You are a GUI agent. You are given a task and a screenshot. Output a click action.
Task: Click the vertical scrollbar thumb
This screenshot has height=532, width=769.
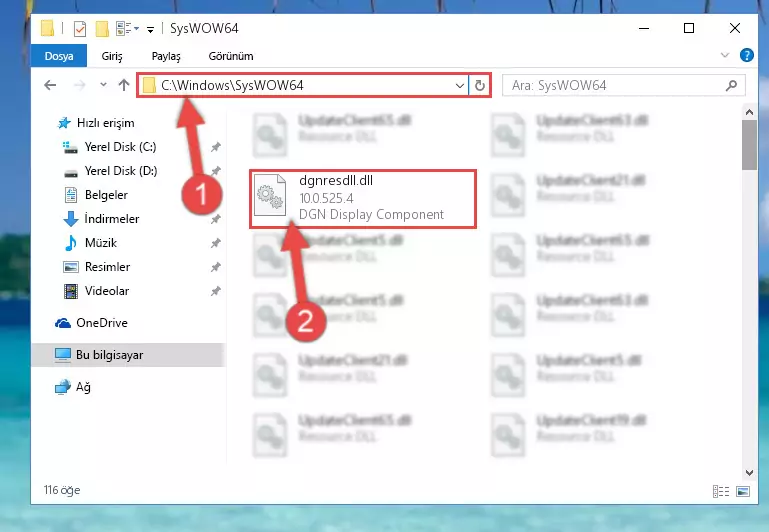click(749, 145)
